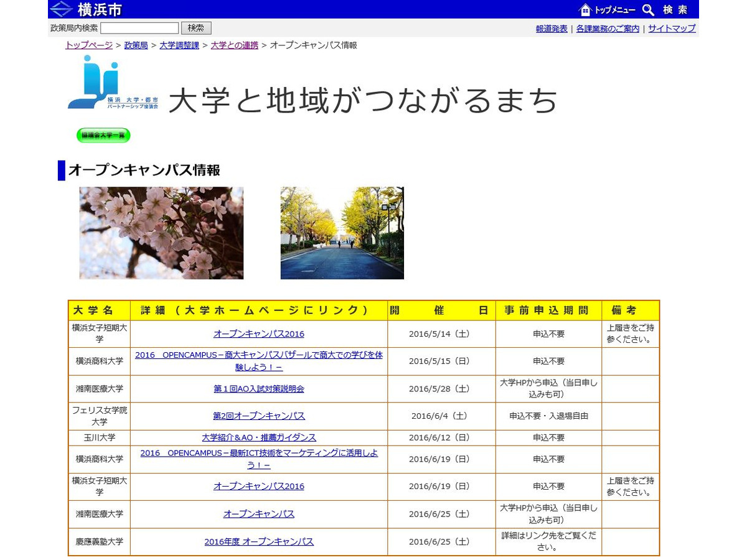
Task: Click the 検索 button beside search field
Action: pyautogui.click(x=196, y=28)
